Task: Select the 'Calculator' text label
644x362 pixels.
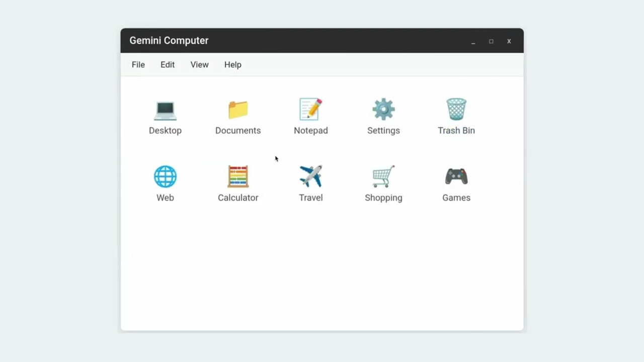Action: click(x=238, y=198)
